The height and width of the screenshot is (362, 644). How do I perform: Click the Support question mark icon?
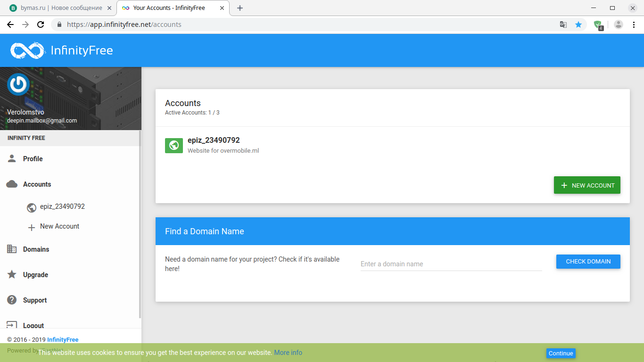tap(12, 300)
